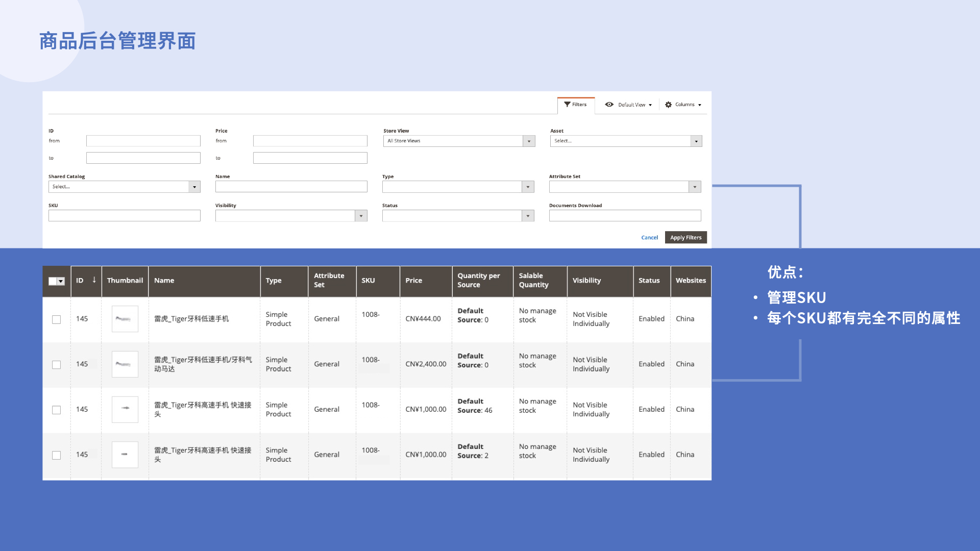
Task: Open the Asset select dropdown
Action: click(x=626, y=141)
